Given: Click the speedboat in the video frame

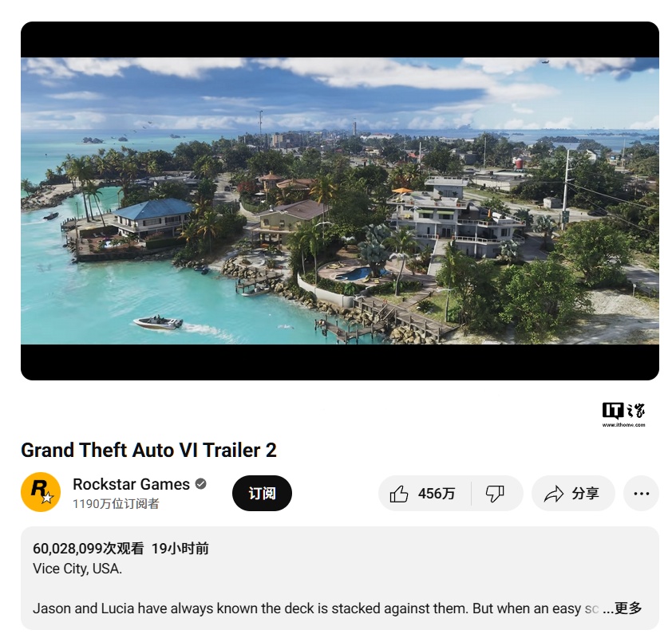Looking at the screenshot, I should click(158, 322).
